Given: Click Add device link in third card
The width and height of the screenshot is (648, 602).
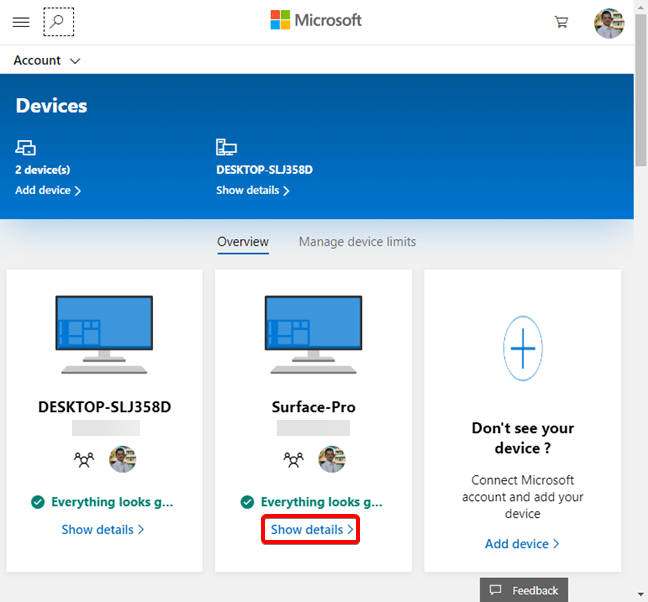Looking at the screenshot, I should coord(522,544).
